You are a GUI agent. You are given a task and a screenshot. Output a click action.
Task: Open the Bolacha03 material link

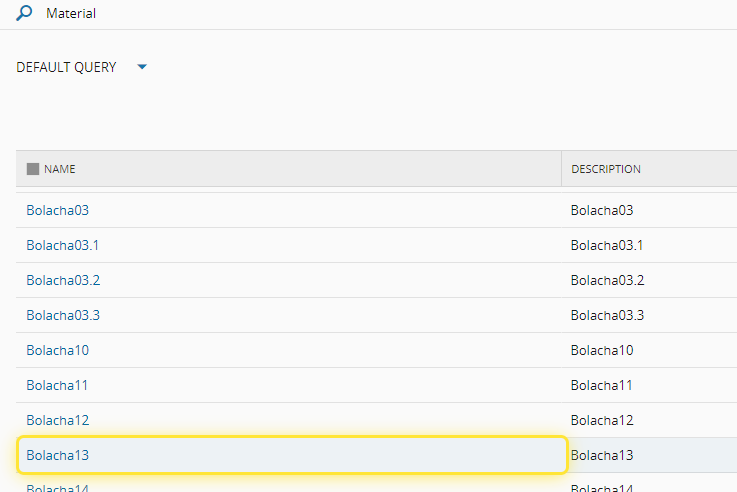click(58, 210)
